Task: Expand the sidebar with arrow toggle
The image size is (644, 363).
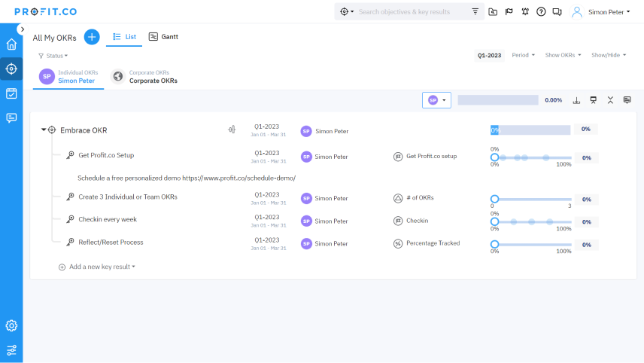Action: click(x=22, y=29)
